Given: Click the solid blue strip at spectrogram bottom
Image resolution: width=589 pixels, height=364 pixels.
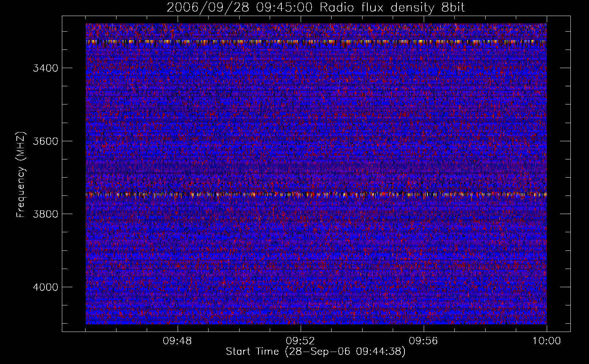Looking at the screenshot, I should tap(316, 322).
